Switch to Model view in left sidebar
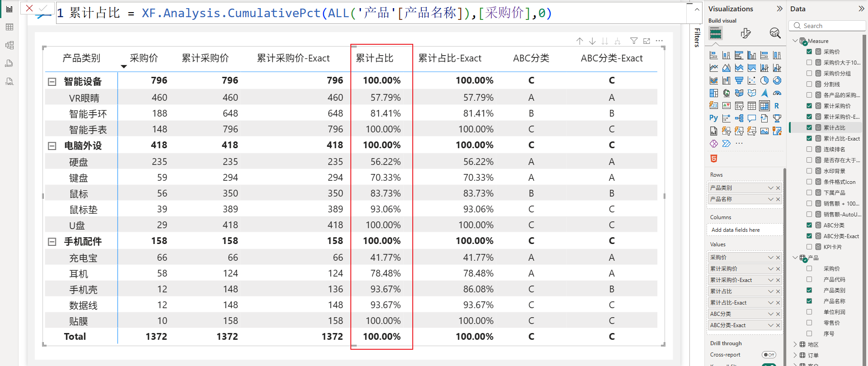 click(x=9, y=45)
